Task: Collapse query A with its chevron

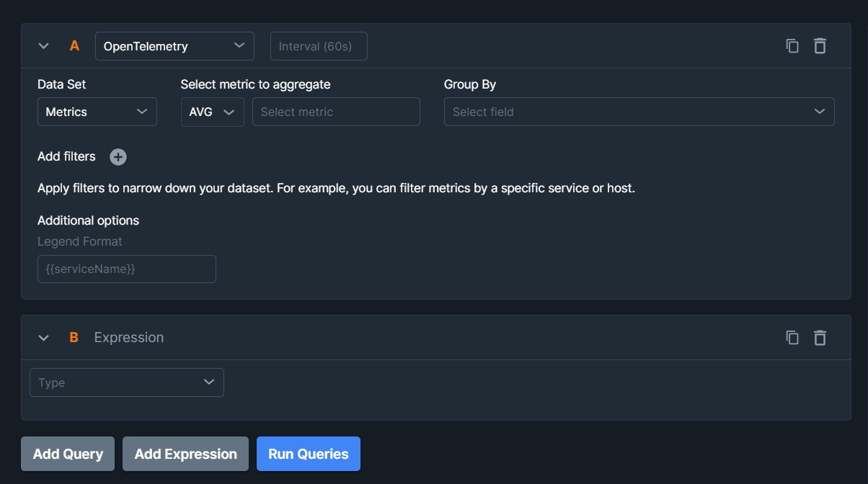Action: click(x=43, y=45)
